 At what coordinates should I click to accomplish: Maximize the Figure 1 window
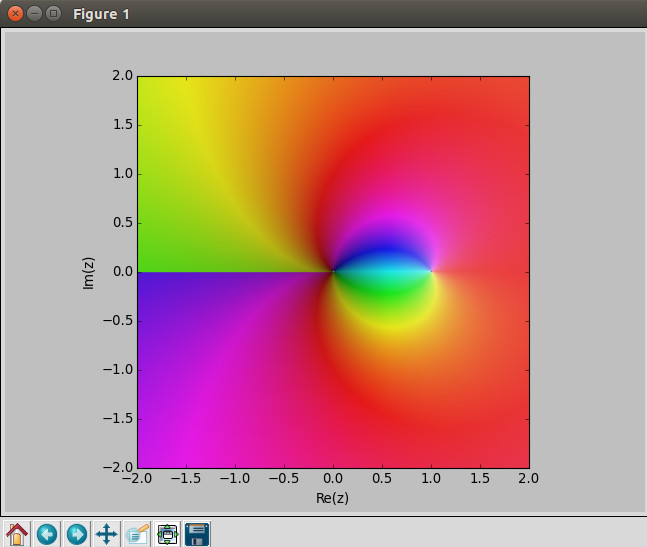[x=53, y=14]
